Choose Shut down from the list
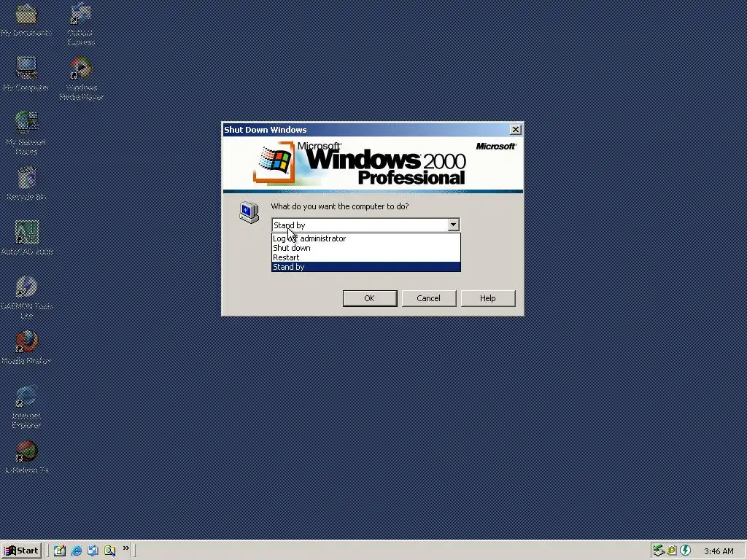 [x=366, y=248]
